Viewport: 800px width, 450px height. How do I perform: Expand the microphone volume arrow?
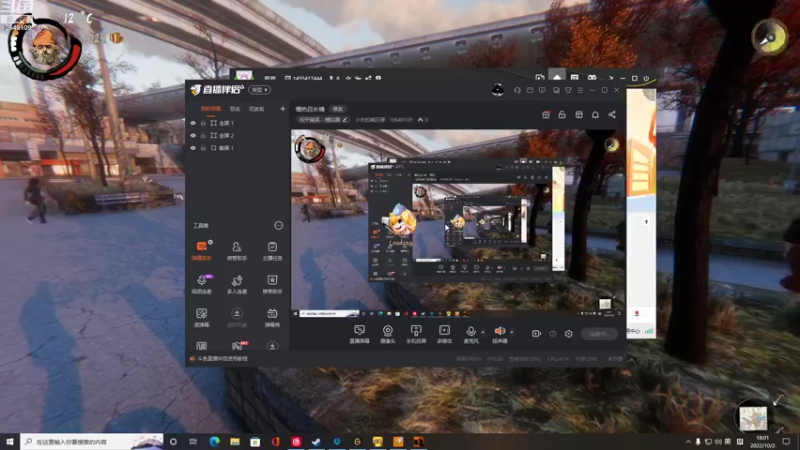(483, 332)
